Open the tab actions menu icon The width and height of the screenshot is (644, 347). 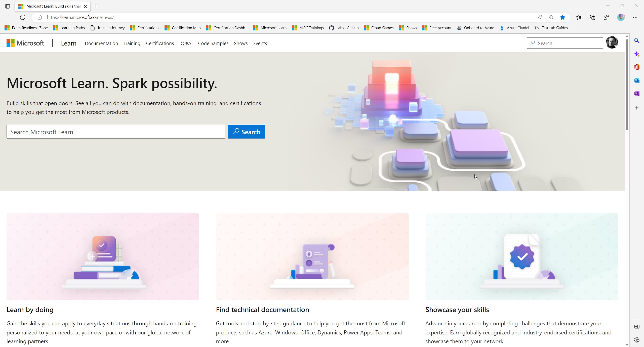[x=8, y=6]
